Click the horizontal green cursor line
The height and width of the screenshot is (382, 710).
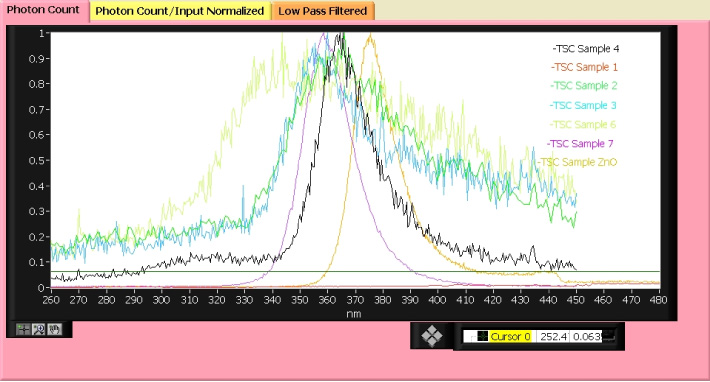tap(355, 272)
